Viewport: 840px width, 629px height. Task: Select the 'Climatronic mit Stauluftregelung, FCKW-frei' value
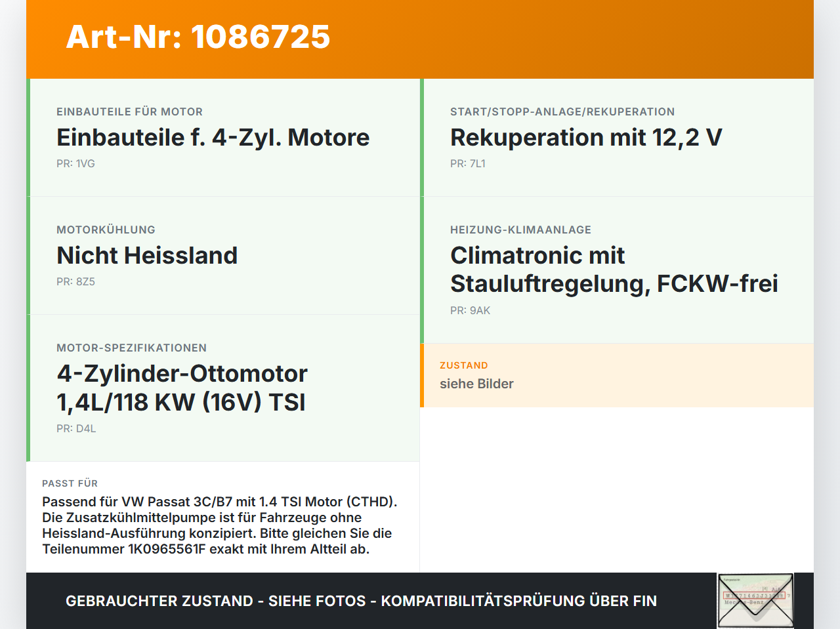[x=614, y=270]
